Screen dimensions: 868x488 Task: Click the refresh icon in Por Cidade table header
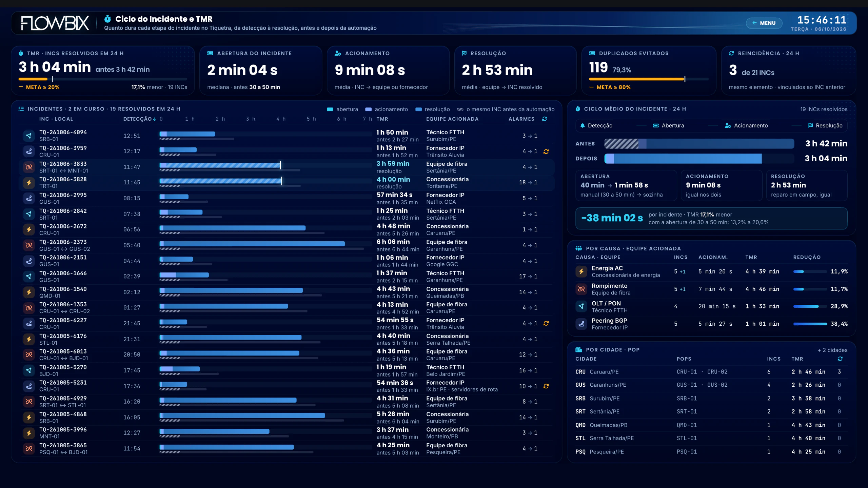pos(840,359)
